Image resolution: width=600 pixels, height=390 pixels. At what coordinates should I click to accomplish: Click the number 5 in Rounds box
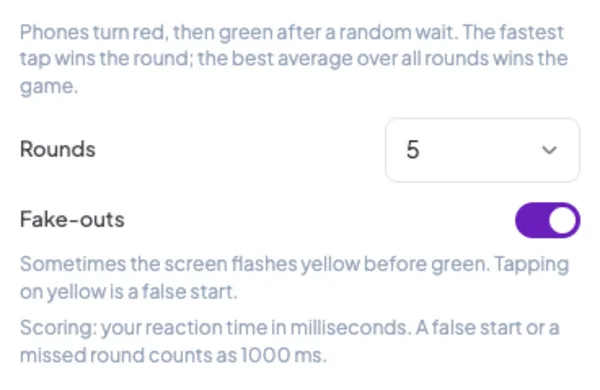(412, 150)
